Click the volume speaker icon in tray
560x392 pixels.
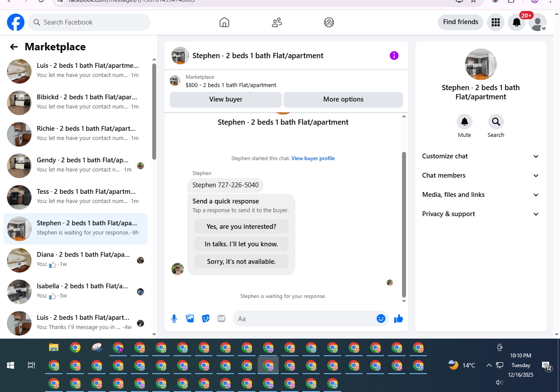coord(499,382)
